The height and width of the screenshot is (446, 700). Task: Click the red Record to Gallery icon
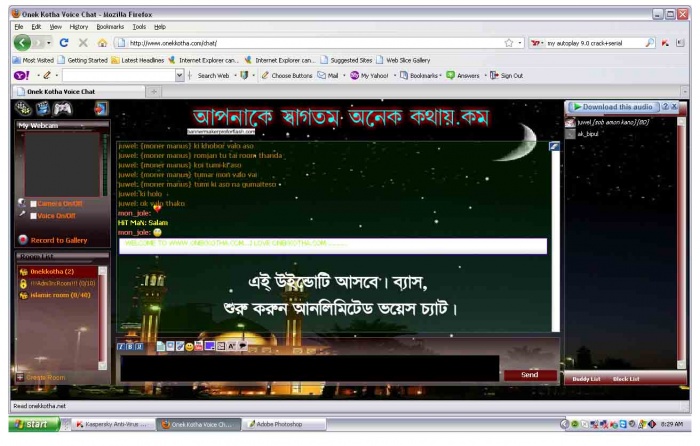point(23,240)
